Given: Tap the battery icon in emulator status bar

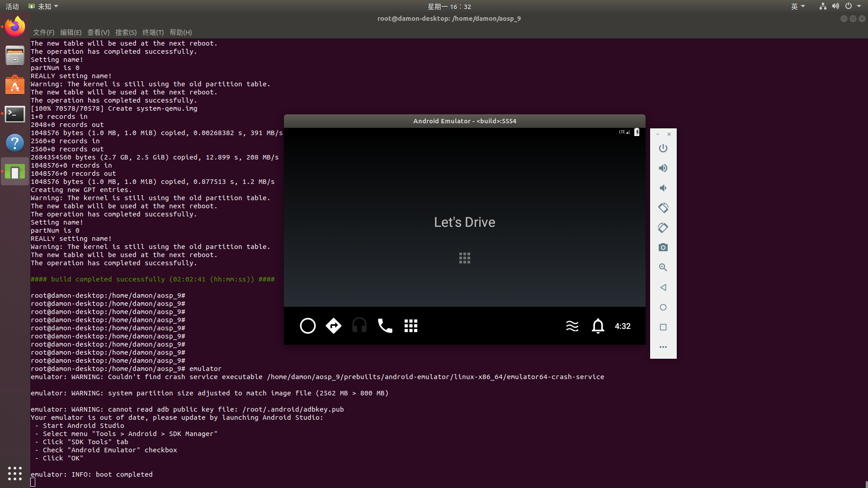Looking at the screenshot, I should (637, 132).
